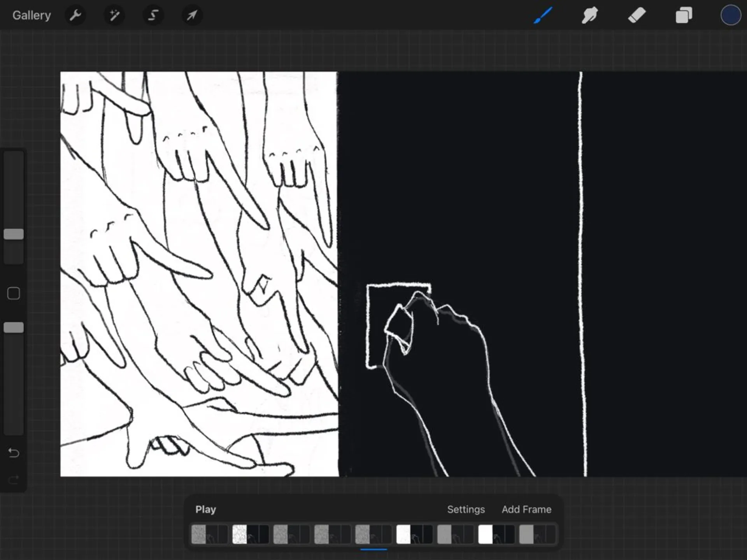Select the Brush tool
The height and width of the screenshot is (560, 747).
point(543,16)
